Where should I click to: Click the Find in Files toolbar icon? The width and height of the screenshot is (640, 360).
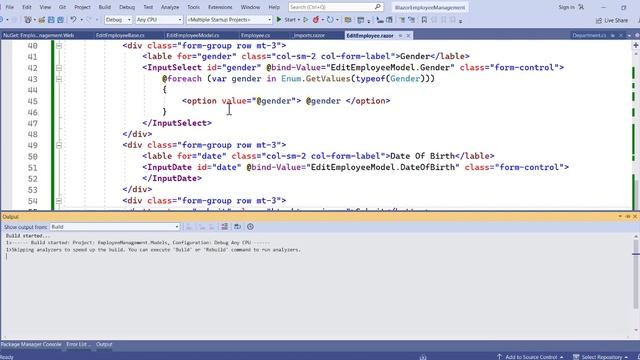click(348, 20)
